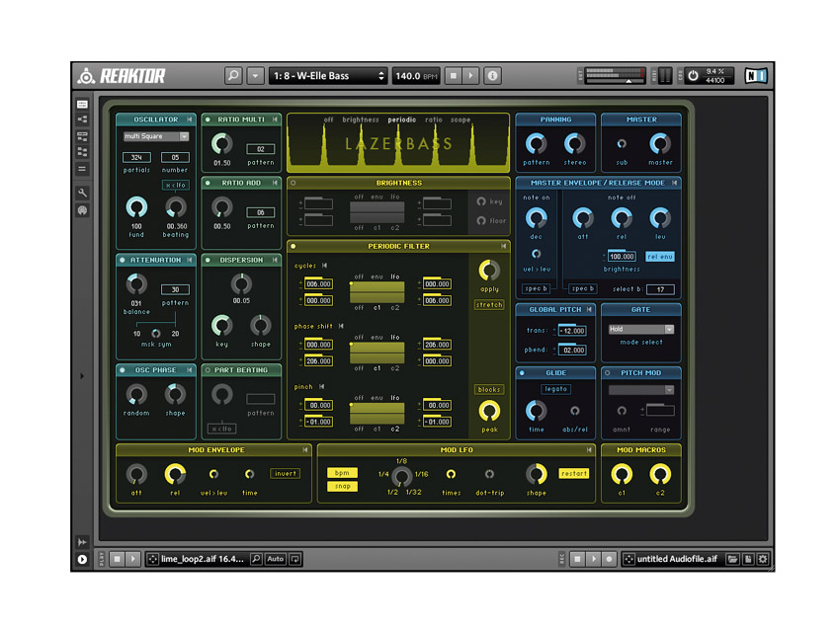Open the snapshot dropdown arrow beside the magnifier
840x630 pixels.
pyautogui.click(x=255, y=76)
